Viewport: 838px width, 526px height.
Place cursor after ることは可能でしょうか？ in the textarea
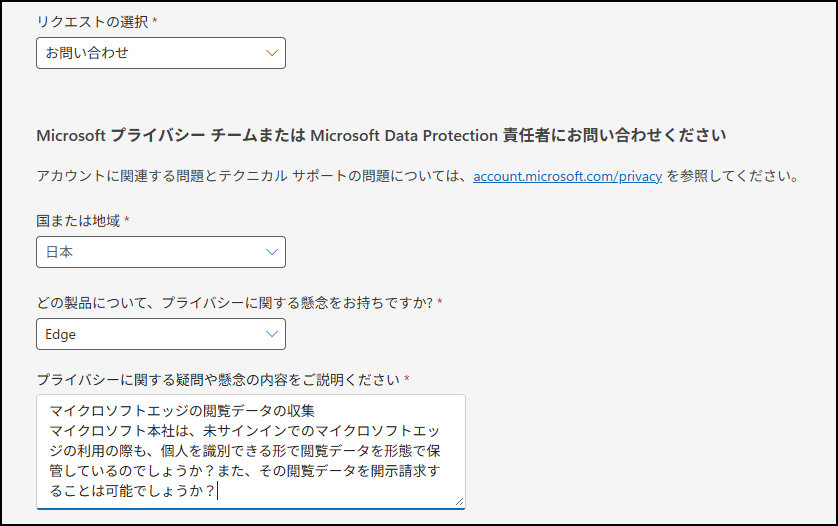tap(218, 491)
